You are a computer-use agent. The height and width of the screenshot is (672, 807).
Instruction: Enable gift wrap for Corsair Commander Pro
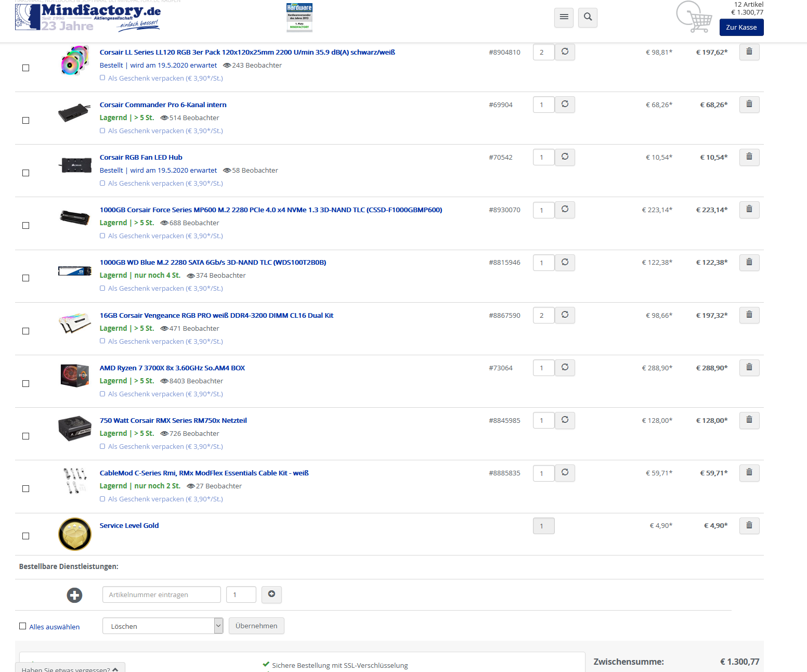[102, 131]
